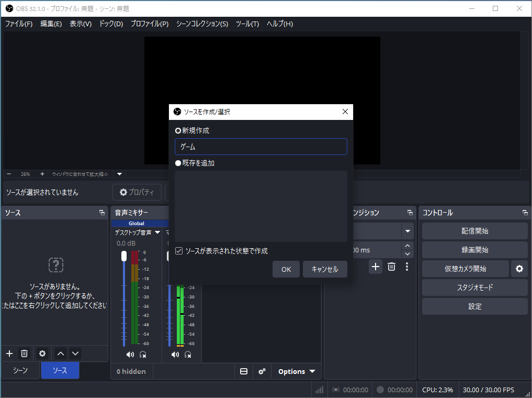This screenshot has width=532, height=398.
Task: Move source up with the up arrow icon
Action: pos(61,353)
